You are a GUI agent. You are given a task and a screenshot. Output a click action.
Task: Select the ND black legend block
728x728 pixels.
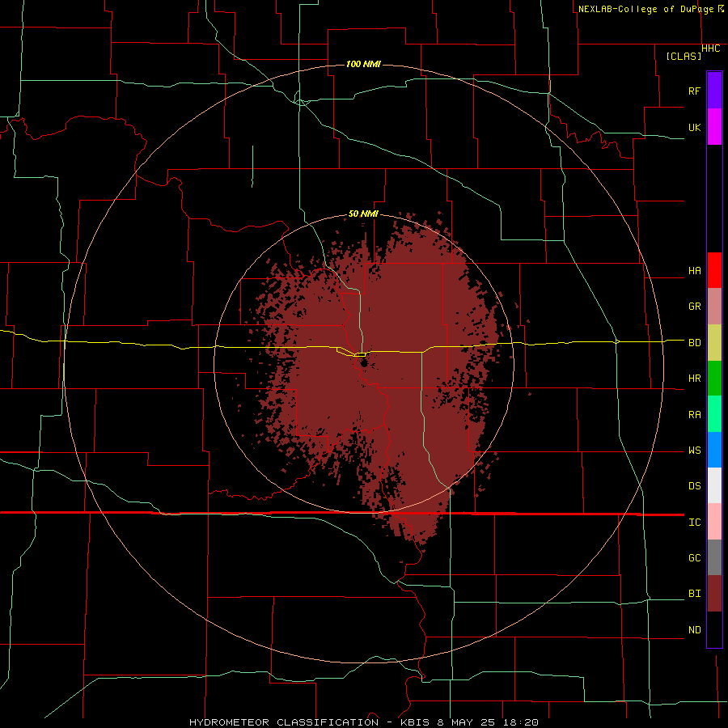pyautogui.click(x=714, y=629)
